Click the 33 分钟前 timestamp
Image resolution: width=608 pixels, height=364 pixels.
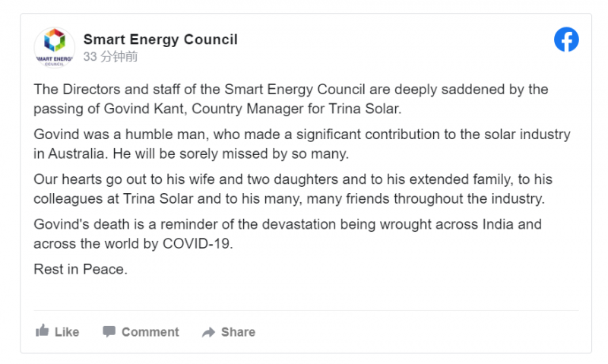110,56
